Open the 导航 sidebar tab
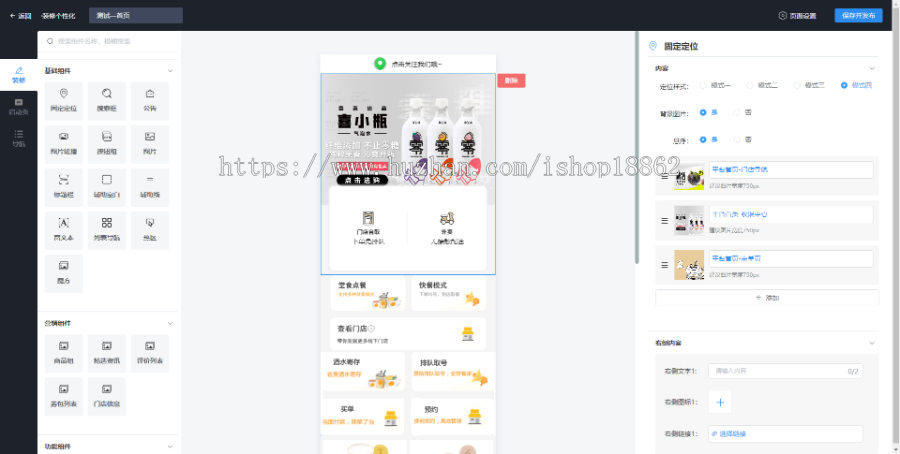This screenshot has width=900, height=454. 19,138
